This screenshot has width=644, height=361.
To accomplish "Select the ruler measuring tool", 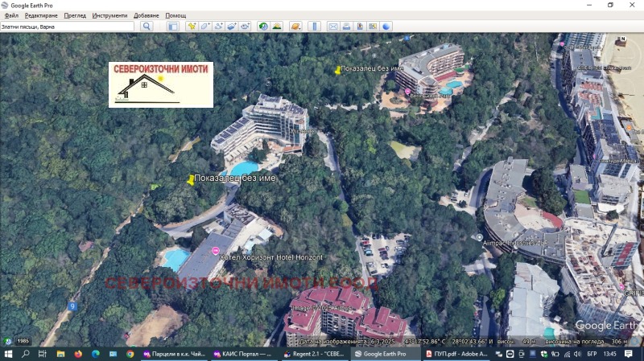I will coord(314,27).
